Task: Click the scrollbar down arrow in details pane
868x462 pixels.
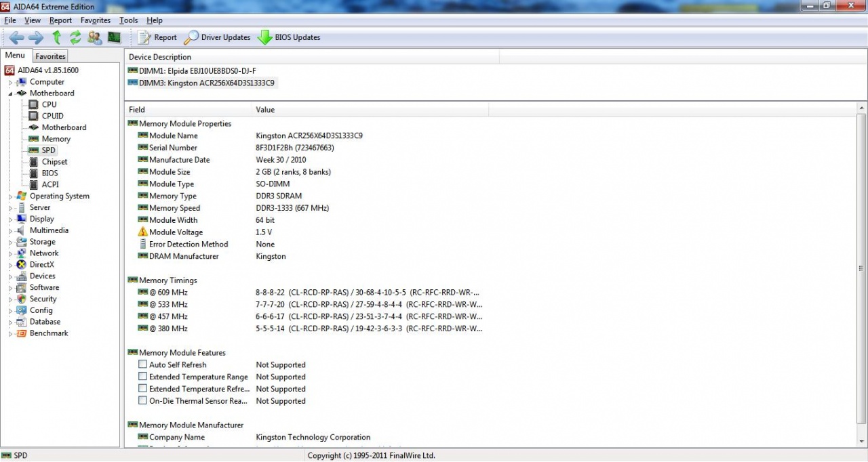Action: 862,442
